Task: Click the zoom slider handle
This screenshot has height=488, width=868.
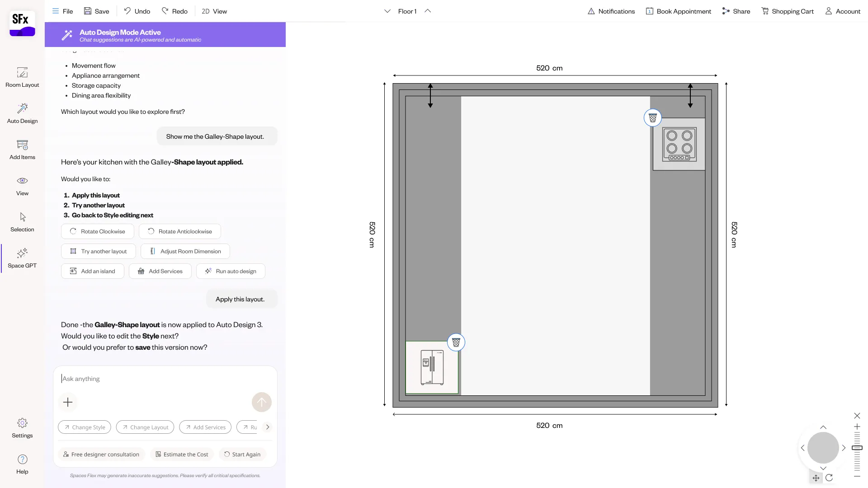Action: pos(857,448)
